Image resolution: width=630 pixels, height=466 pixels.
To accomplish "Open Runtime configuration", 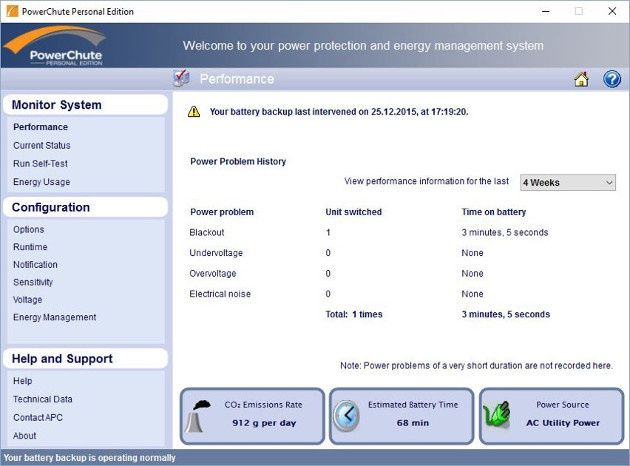I will tap(30, 247).
